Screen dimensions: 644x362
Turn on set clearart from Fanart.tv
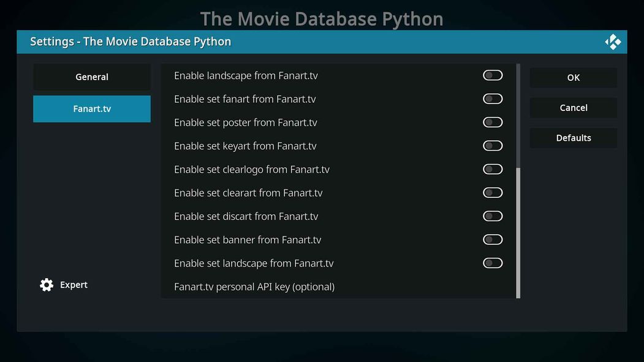(x=492, y=192)
